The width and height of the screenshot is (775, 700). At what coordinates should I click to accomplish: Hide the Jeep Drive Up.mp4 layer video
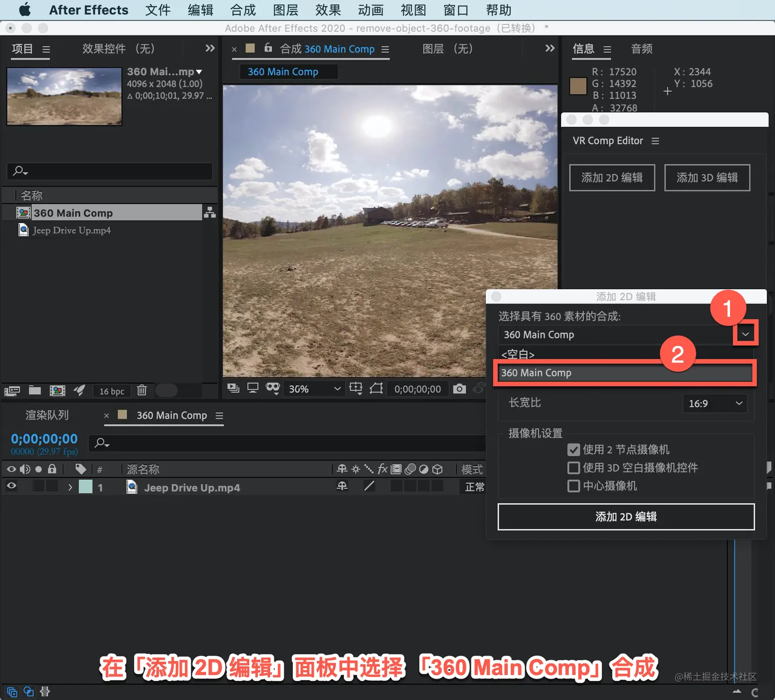tap(11, 486)
